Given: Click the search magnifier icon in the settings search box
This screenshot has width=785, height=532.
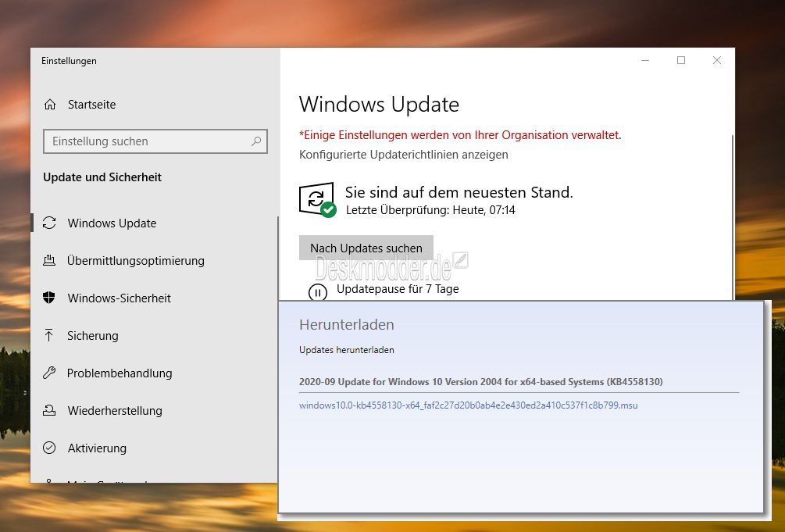Looking at the screenshot, I should 256,141.
